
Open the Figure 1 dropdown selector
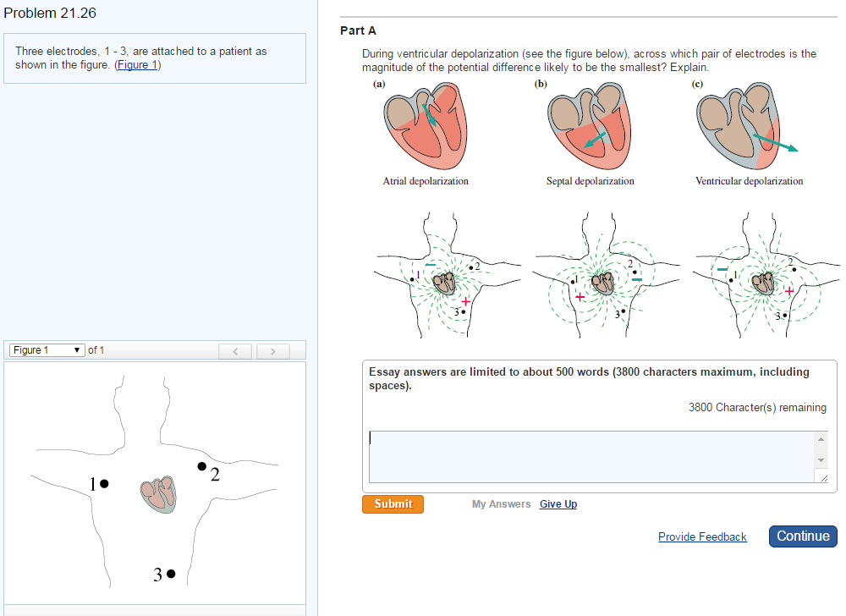[47, 349]
